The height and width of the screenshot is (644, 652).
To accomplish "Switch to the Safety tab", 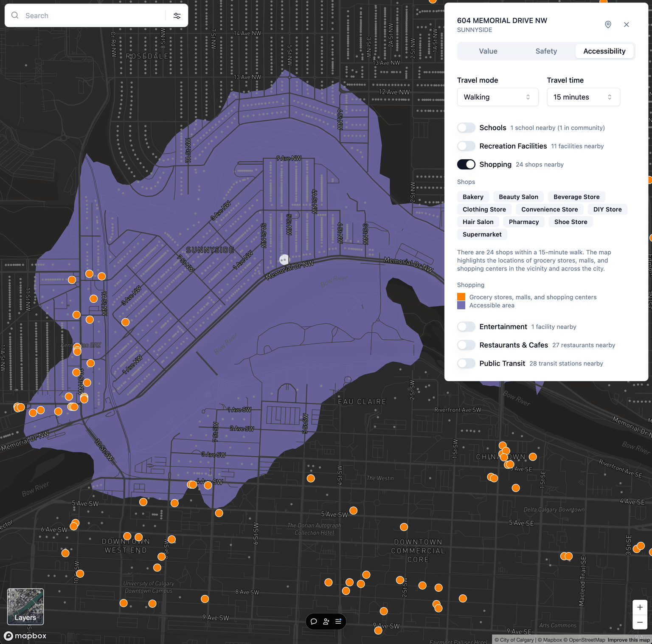I will point(546,51).
